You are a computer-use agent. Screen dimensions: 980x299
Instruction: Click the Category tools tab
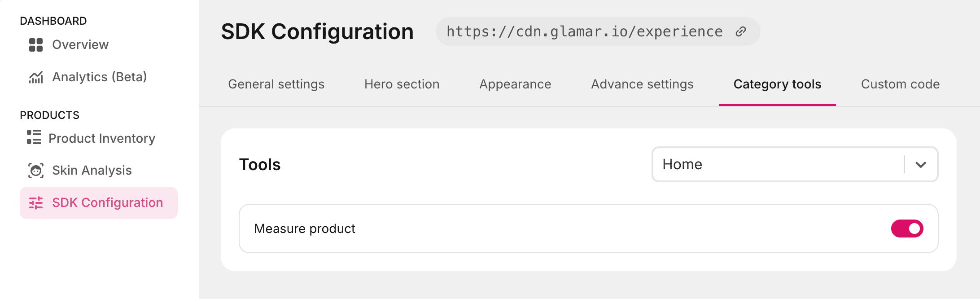pyautogui.click(x=777, y=84)
